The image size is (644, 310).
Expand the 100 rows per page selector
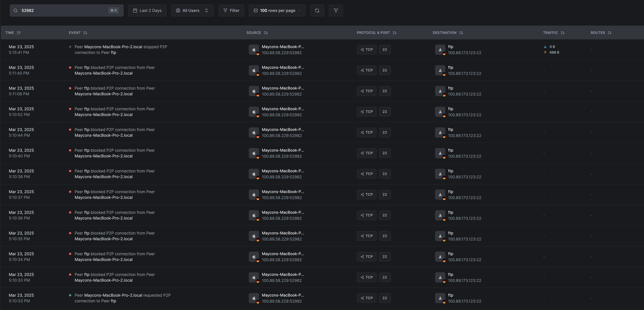[x=277, y=10]
